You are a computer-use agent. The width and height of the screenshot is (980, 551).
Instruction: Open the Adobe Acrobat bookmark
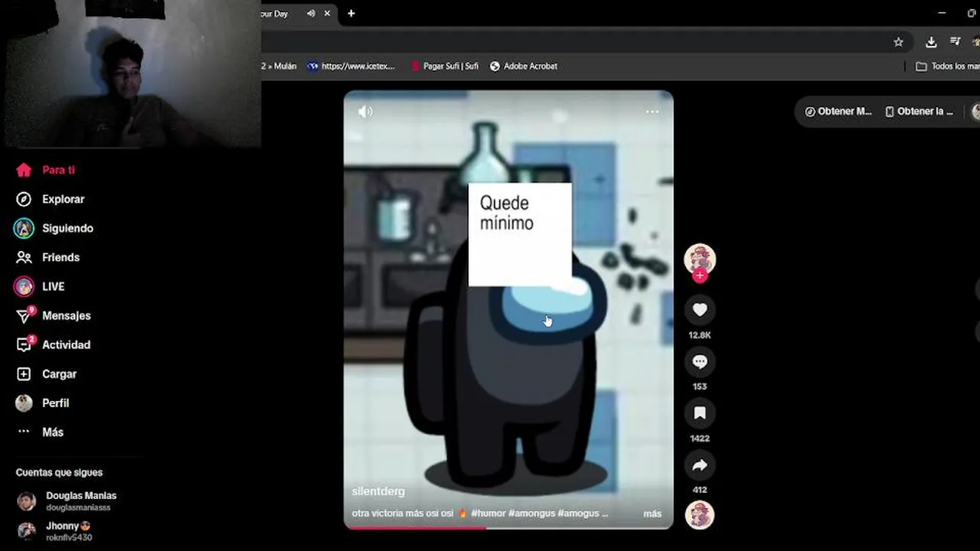(x=524, y=67)
